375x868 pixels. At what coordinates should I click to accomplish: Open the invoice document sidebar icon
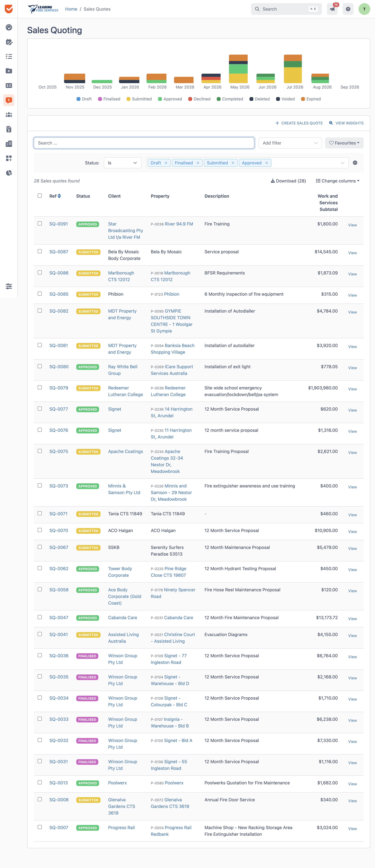click(x=9, y=129)
